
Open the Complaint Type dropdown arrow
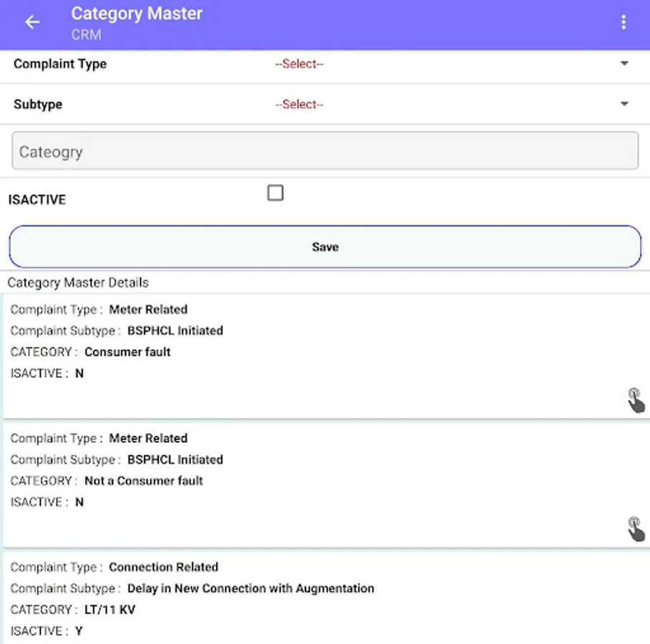point(624,64)
